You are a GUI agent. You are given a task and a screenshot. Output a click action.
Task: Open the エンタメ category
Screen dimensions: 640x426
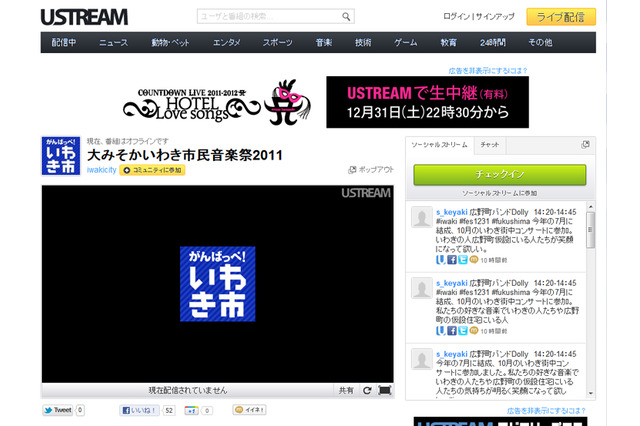pos(227,42)
